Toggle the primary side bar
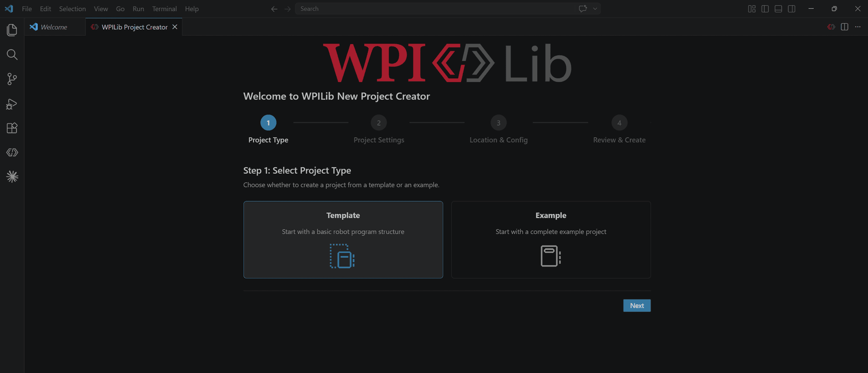868x373 pixels. pos(765,9)
